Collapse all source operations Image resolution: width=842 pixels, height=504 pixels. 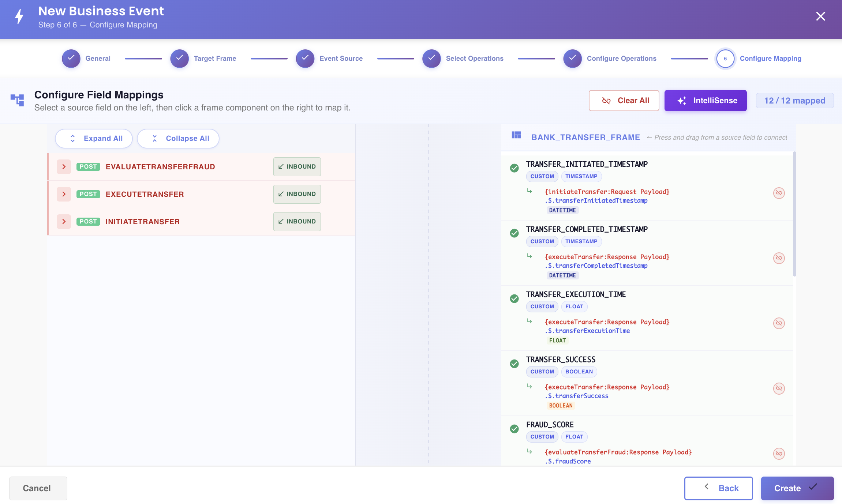point(178,139)
